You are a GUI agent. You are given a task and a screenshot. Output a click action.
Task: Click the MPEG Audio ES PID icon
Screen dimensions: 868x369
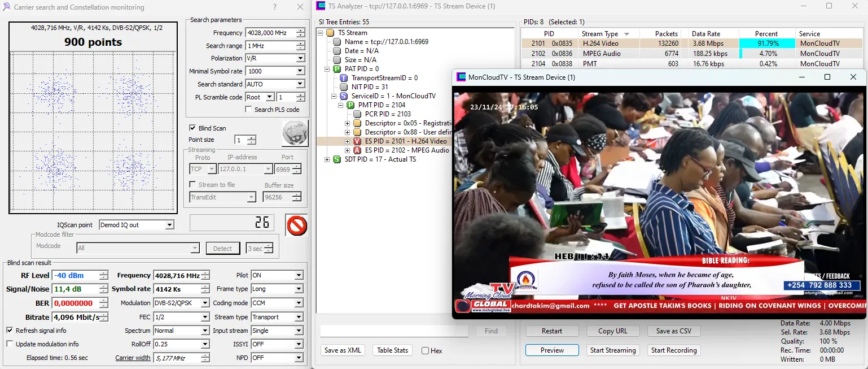click(357, 150)
